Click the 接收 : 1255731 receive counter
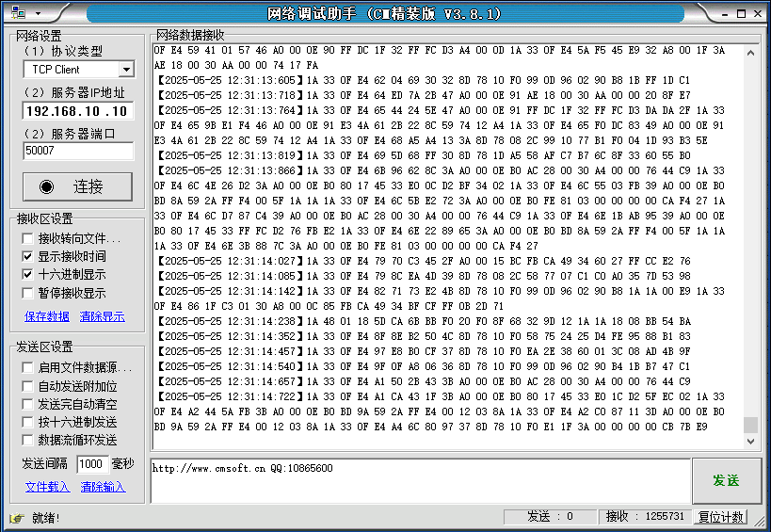The image size is (771, 532). click(x=645, y=516)
